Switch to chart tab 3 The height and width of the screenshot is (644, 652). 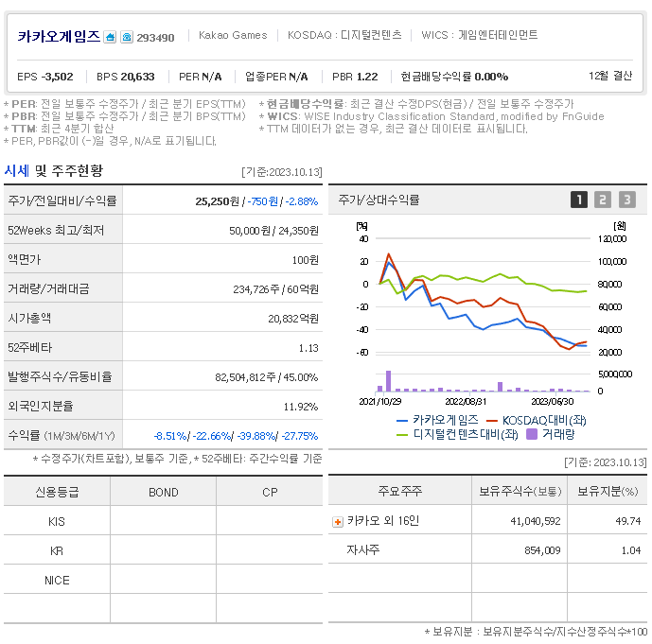tap(627, 200)
